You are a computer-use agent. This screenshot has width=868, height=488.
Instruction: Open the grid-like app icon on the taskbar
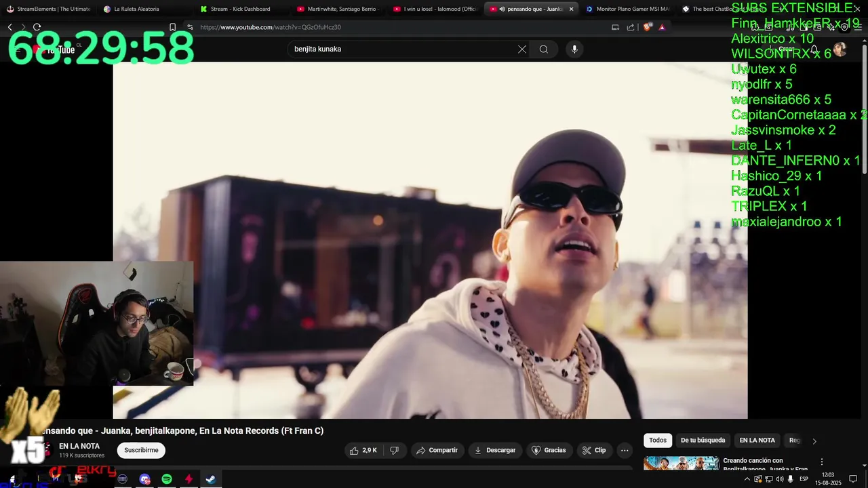123,479
